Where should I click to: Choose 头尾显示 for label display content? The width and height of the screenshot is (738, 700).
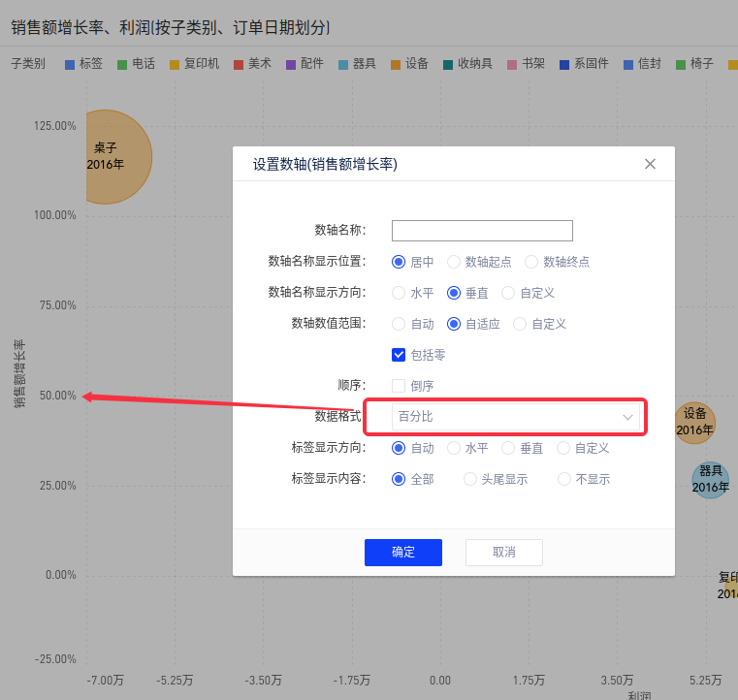(x=469, y=479)
